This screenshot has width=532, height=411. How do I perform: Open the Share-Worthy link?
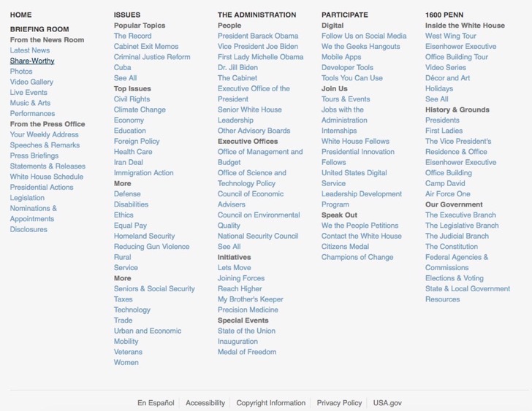tap(32, 61)
